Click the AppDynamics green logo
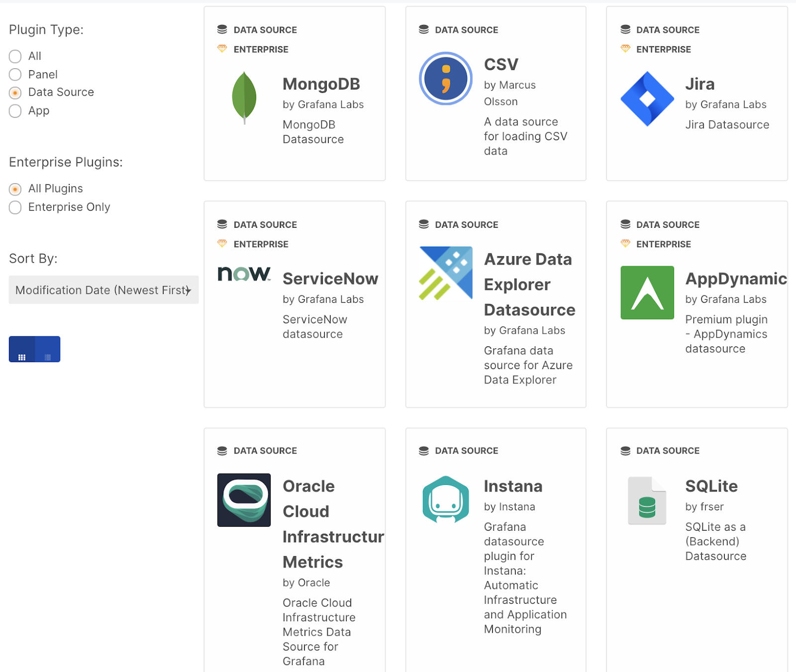The width and height of the screenshot is (796, 672). (647, 292)
